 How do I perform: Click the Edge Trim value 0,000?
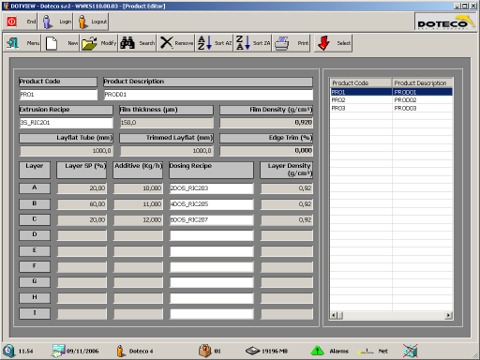tap(266, 151)
